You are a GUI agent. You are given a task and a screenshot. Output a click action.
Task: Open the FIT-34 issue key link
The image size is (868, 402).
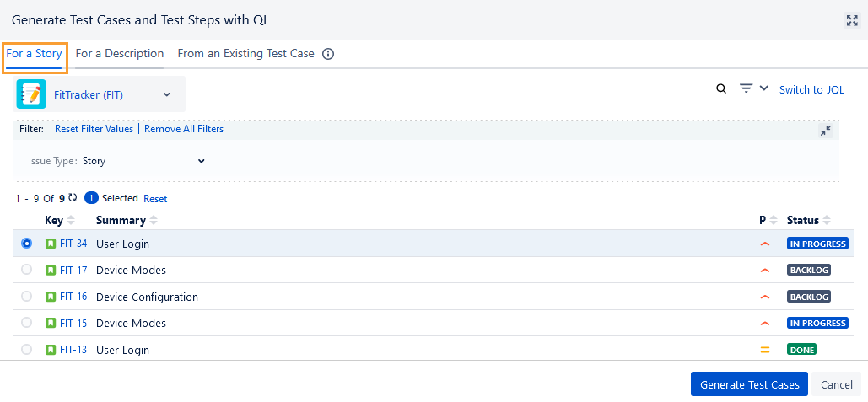pos(73,244)
